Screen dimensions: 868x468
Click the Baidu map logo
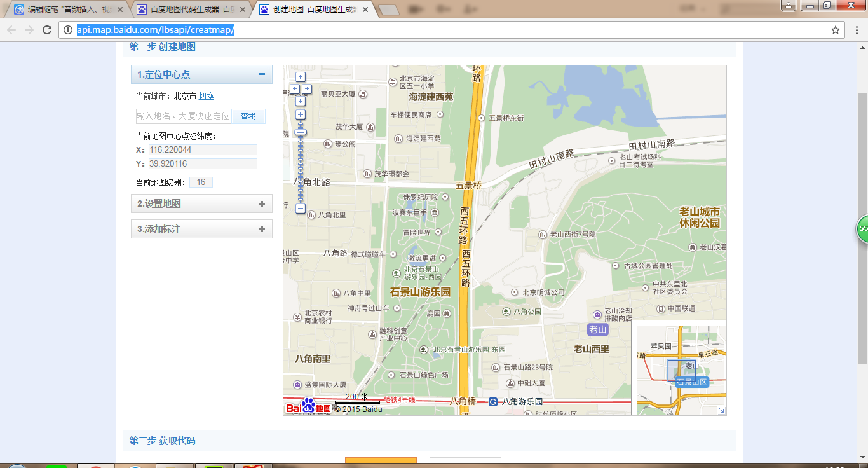[x=308, y=407]
